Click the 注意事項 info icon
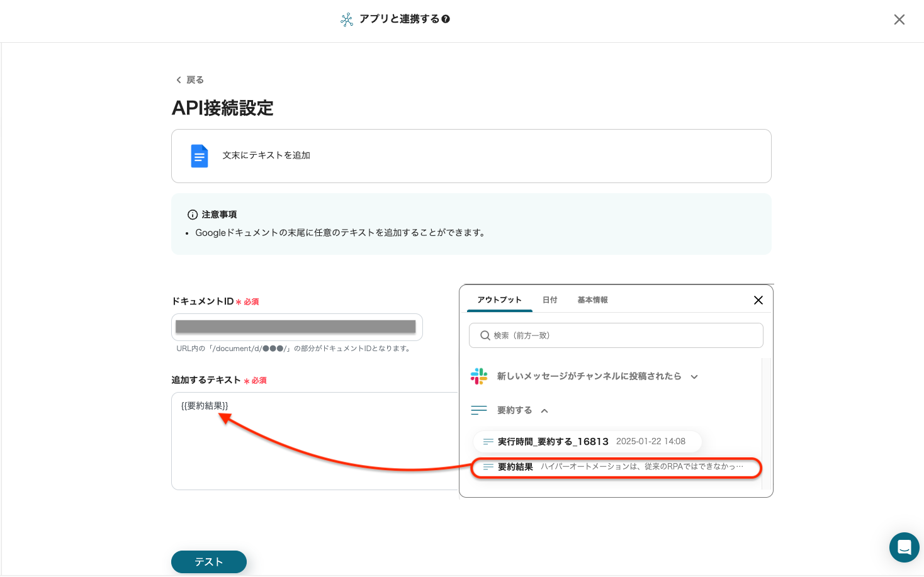924x577 pixels. [x=193, y=215]
